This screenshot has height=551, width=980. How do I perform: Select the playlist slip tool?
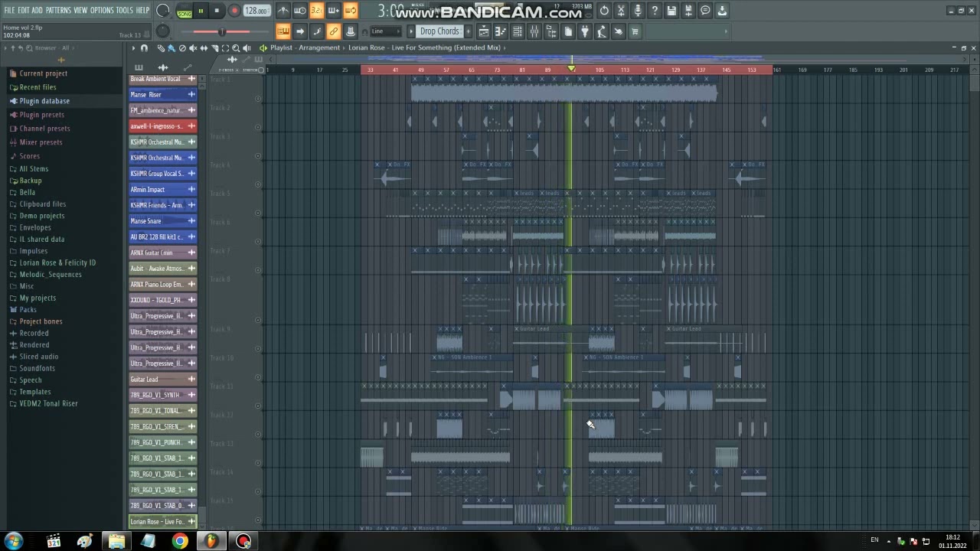[204, 48]
